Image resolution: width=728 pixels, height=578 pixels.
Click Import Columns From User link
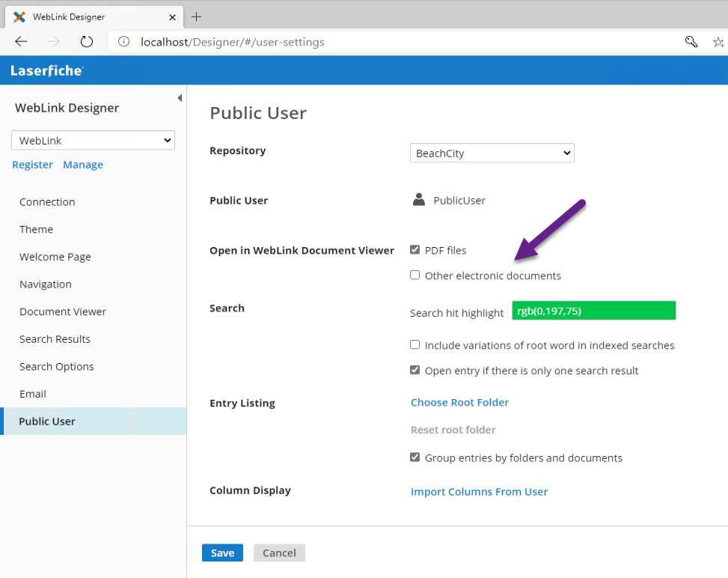tap(479, 492)
